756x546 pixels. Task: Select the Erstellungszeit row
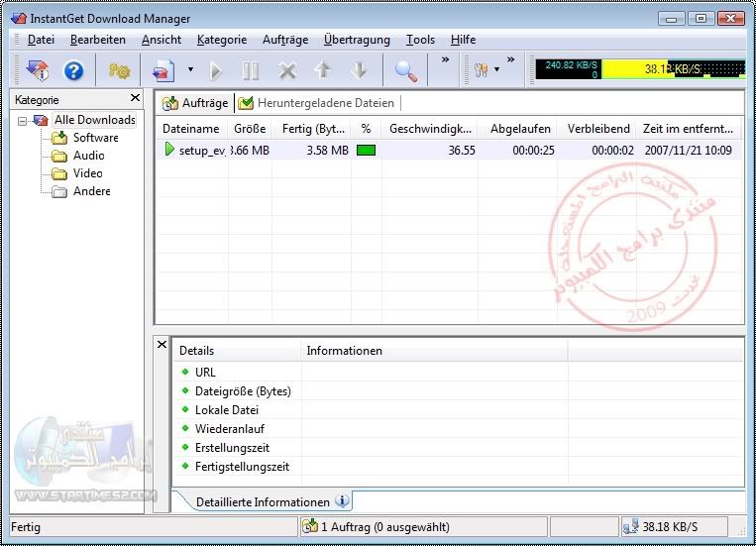point(459,447)
